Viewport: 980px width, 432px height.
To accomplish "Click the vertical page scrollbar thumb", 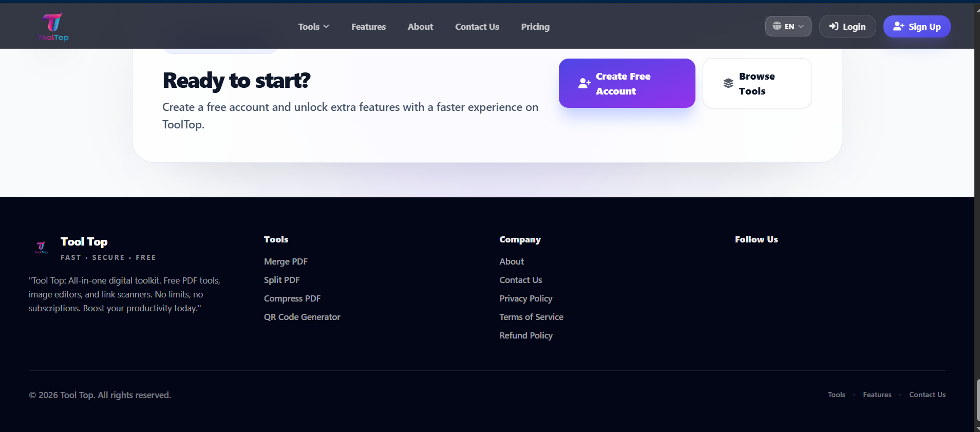I will point(977,400).
